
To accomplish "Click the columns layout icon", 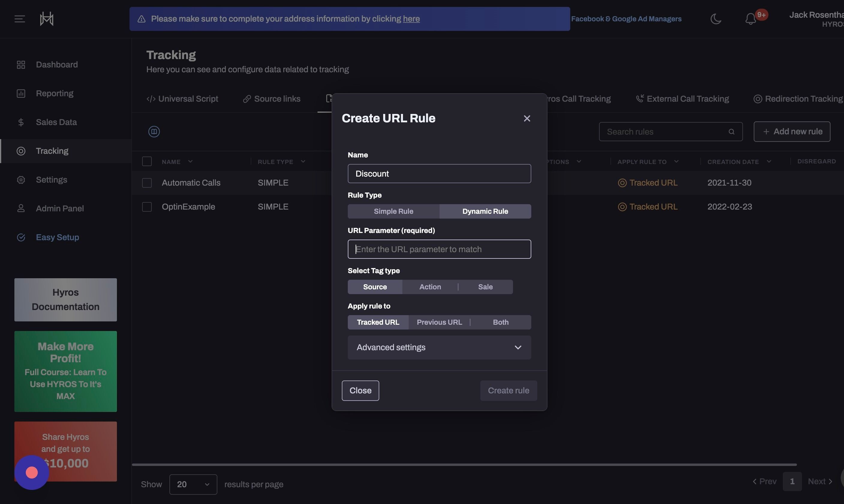I will pos(154,131).
